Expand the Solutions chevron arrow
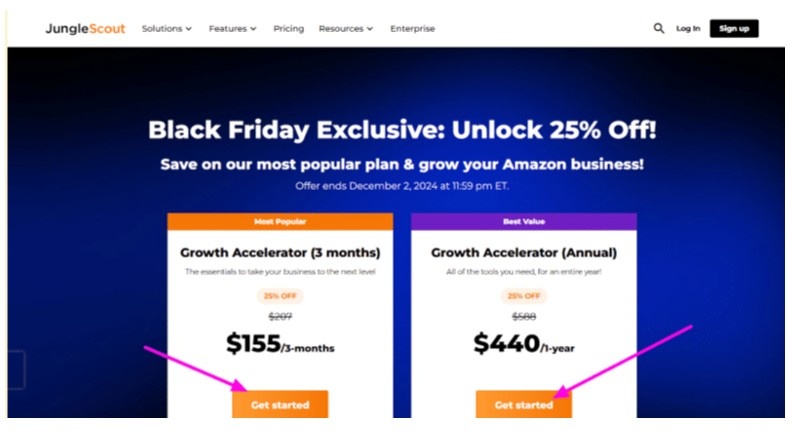The width and height of the screenshot is (793, 431). coord(189,29)
